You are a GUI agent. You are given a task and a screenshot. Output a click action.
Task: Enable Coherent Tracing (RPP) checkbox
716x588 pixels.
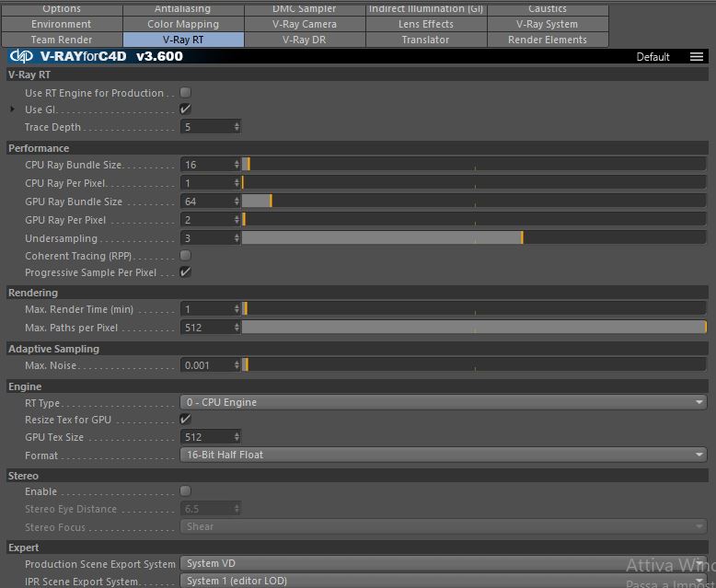(x=185, y=255)
